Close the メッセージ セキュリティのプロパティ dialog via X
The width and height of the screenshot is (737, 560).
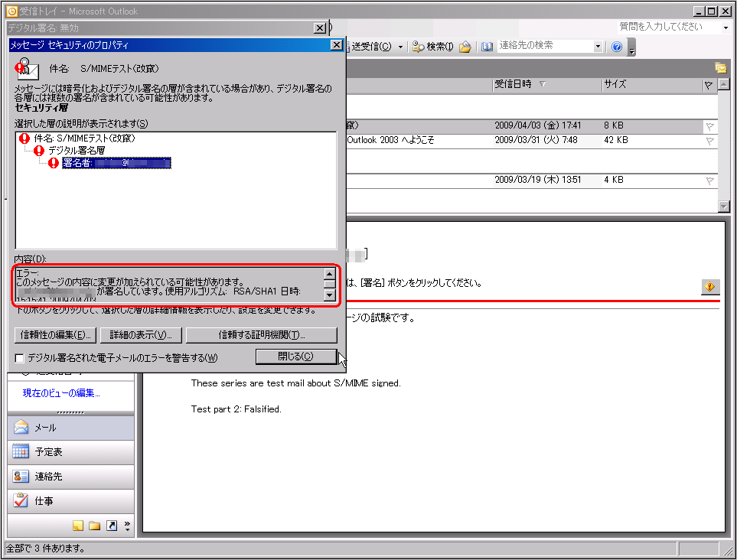[337, 44]
